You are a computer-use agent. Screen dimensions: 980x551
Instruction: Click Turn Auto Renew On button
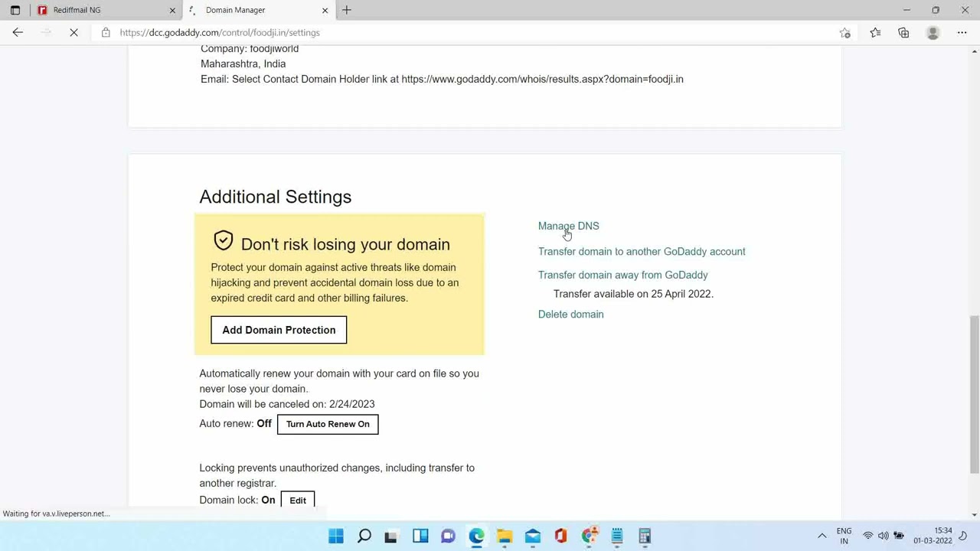pos(328,424)
